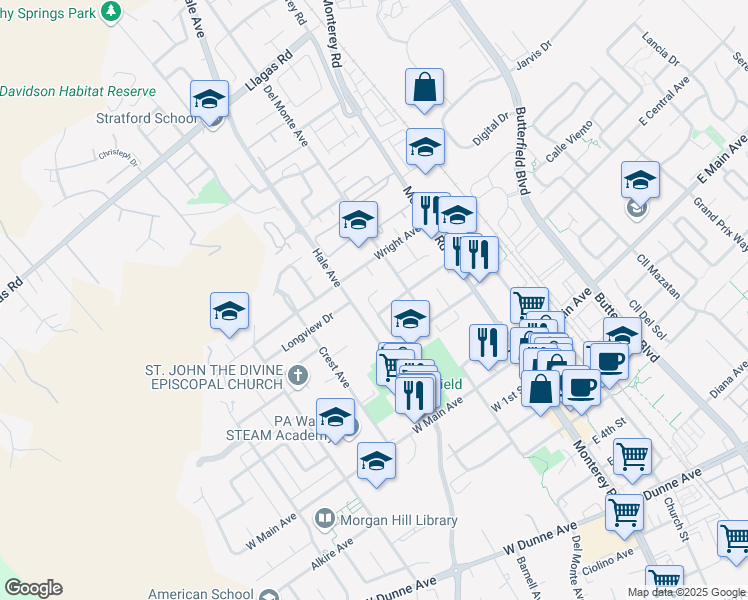This screenshot has width=748, height=600.
Task: Select W Main Ave label left of library
Action: click(271, 531)
